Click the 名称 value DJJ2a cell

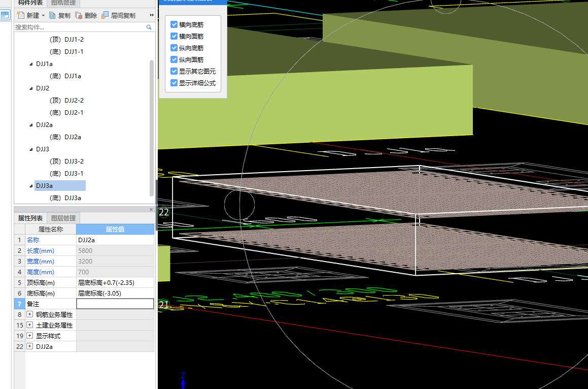[x=115, y=240]
